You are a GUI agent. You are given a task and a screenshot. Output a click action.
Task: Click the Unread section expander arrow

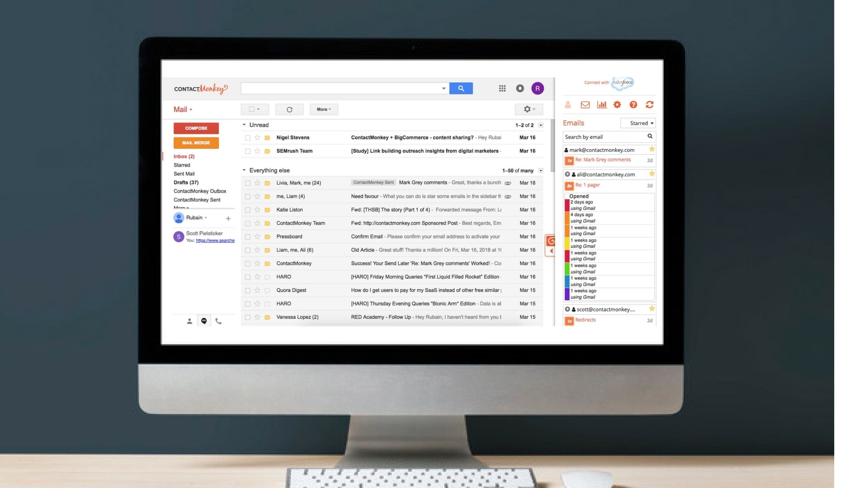click(x=245, y=125)
